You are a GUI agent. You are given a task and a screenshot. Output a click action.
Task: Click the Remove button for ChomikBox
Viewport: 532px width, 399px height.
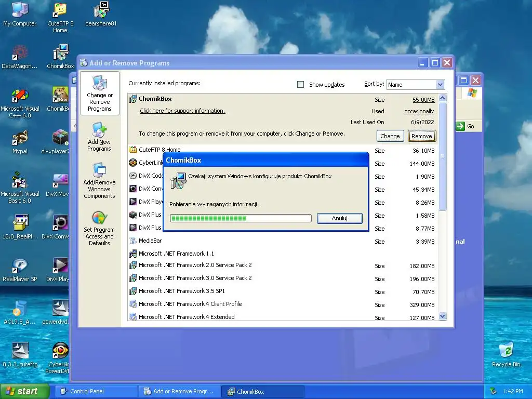coord(422,136)
